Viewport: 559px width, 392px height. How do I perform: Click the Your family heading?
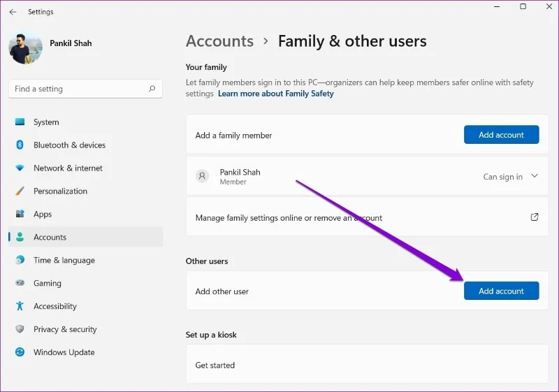[x=206, y=67]
